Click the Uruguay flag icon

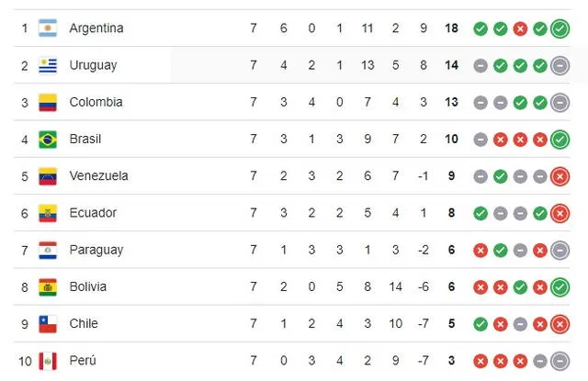click(x=48, y=65)
